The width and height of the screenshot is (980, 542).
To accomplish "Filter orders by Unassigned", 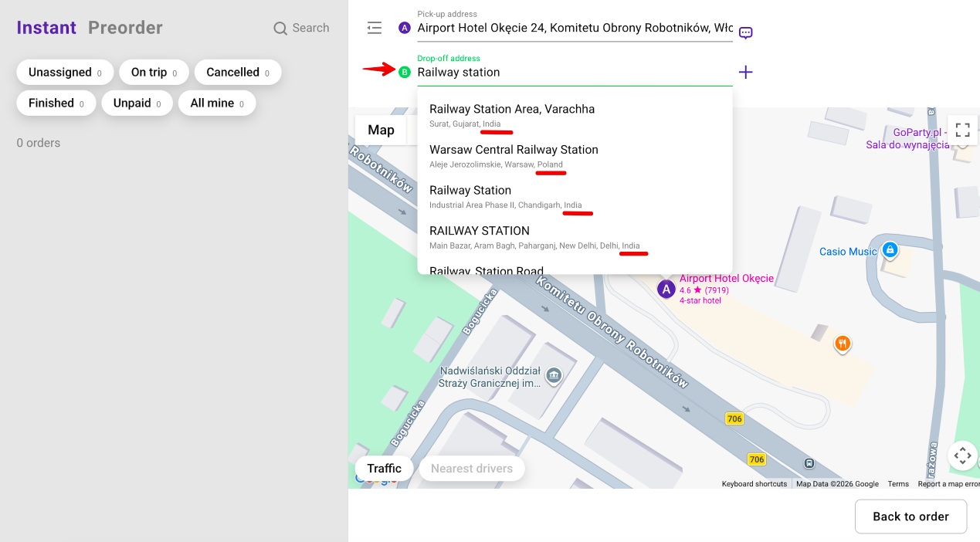I will point(65,72).
